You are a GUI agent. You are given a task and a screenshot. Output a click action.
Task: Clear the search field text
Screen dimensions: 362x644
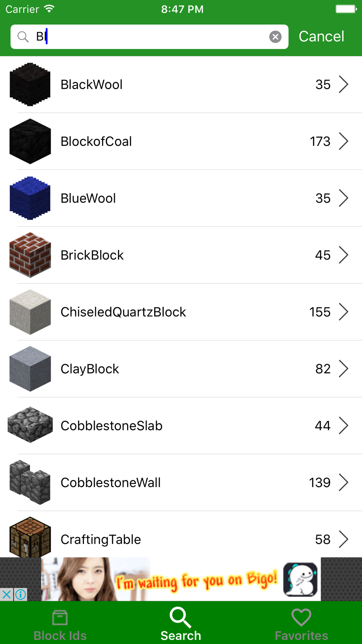(275, 37)
